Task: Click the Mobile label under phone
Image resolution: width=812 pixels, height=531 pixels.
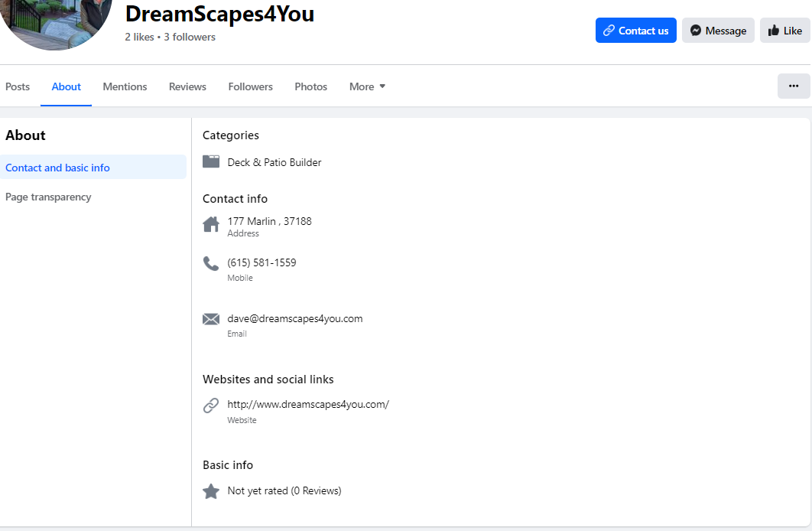Action: 240,278
